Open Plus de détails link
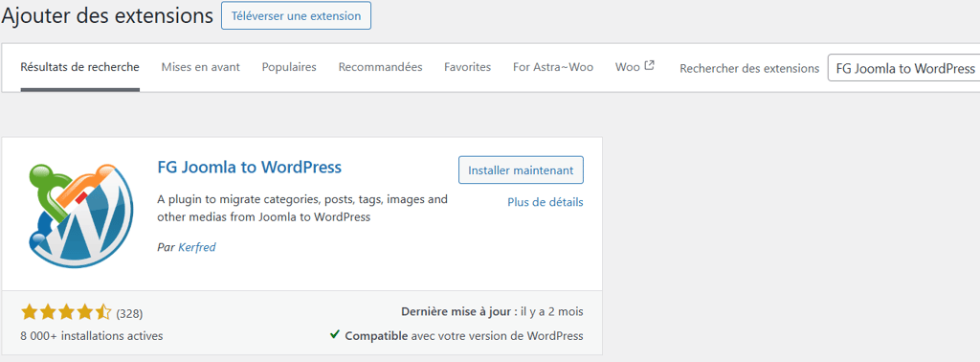Image resolution: width=980 pixels, height=362 pixels. coord(545,203)
